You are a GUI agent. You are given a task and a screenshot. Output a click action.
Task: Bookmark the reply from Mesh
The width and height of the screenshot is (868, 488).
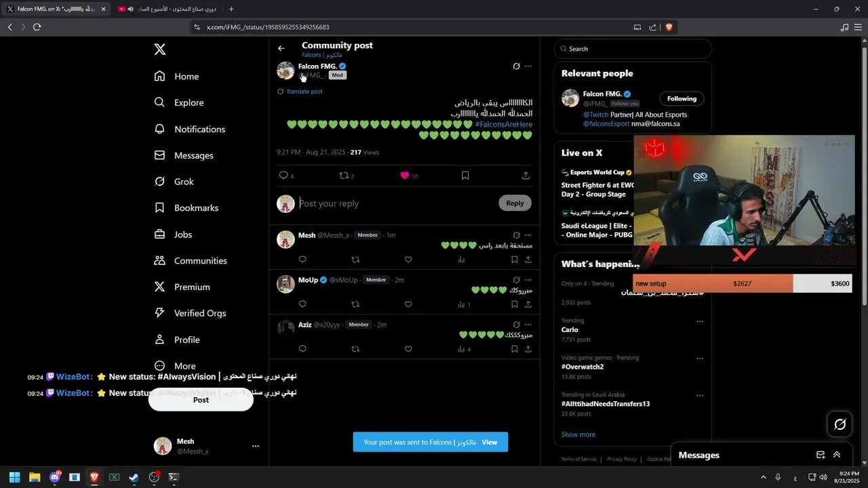[515, 260]
